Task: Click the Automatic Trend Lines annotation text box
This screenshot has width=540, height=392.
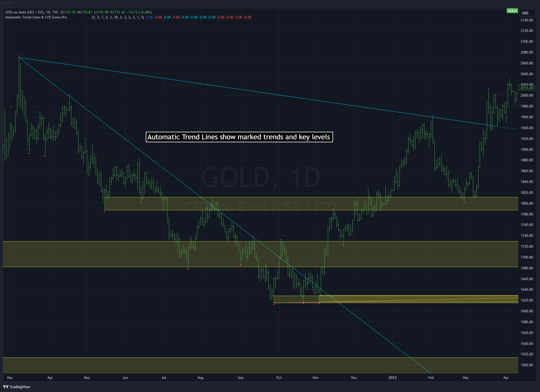Action: (239, 137)
